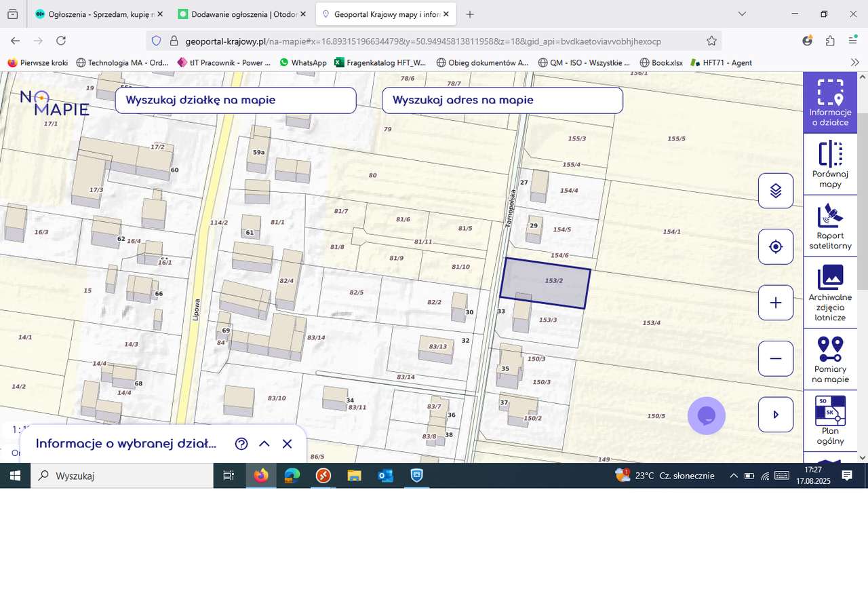Viewport: 868px width, 604px height.
Task: Show more bookmarks chevron
Action: [x=854, y=62]
